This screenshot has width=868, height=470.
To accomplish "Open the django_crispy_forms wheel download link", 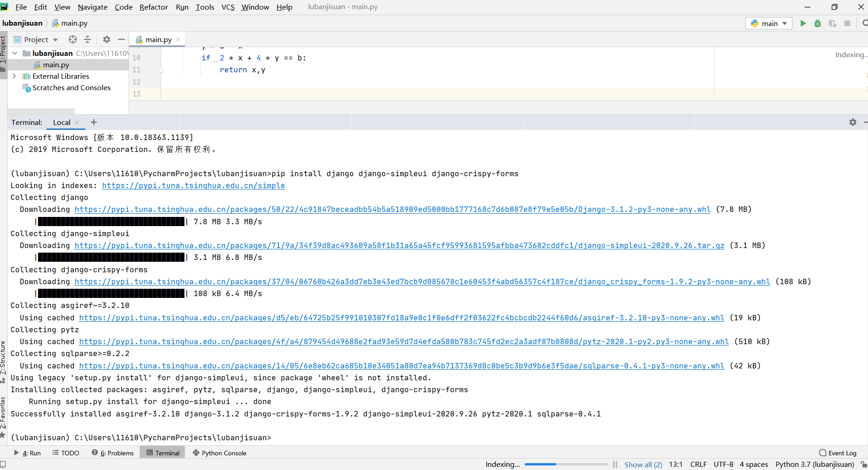I will coord(422,281).
